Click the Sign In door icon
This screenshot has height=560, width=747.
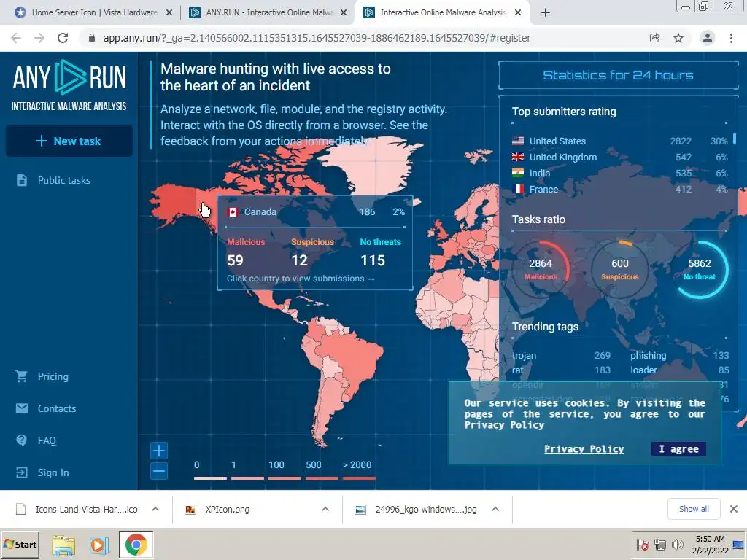21,472
